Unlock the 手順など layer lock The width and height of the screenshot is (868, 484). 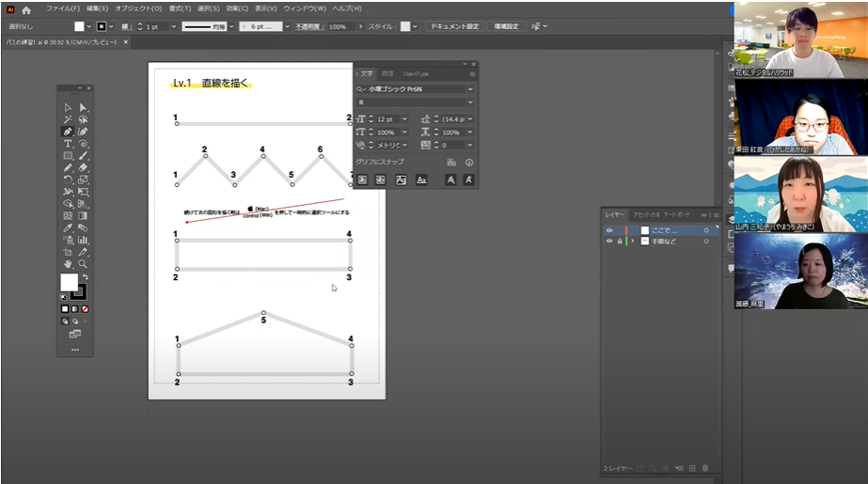(x=621, y=242)
